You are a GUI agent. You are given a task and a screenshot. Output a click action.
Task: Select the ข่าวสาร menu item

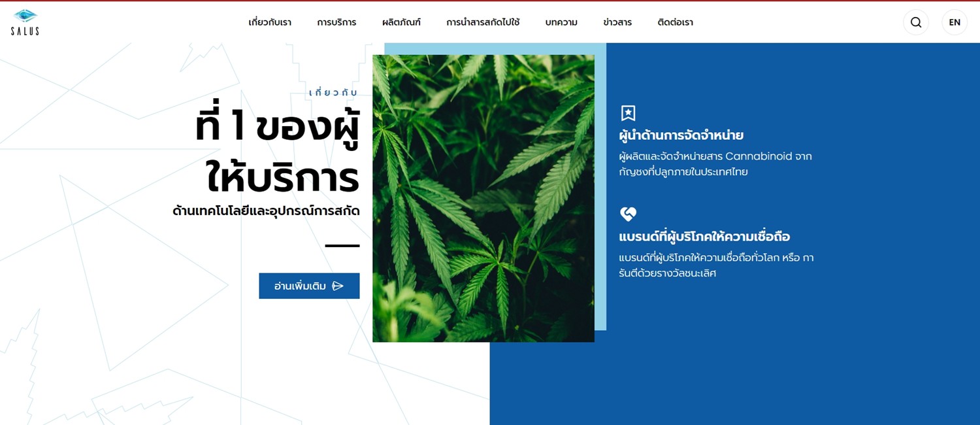pos(617,22)
